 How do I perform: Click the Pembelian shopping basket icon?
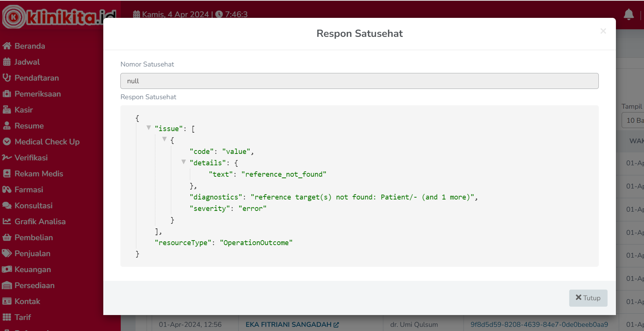coord(7,238)
